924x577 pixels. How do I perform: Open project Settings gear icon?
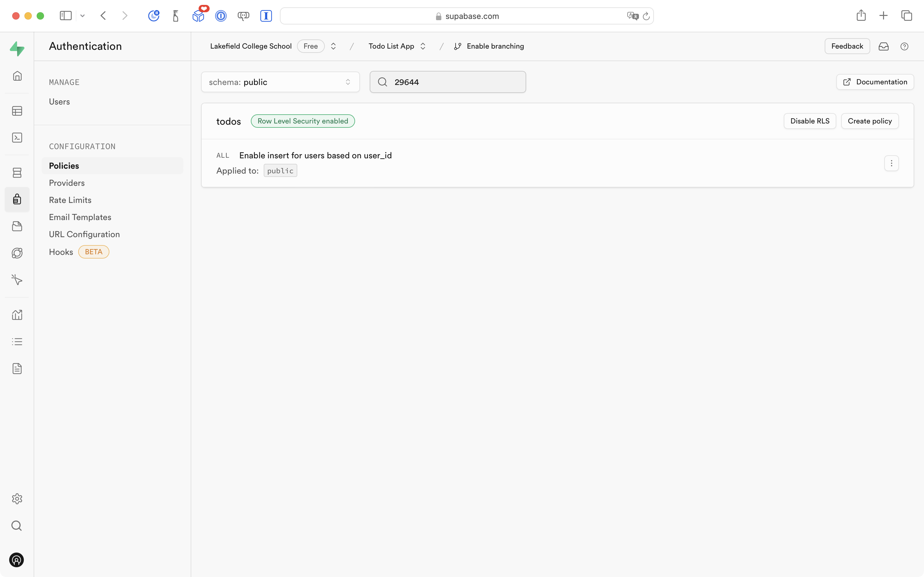click(x=17, y=499)
